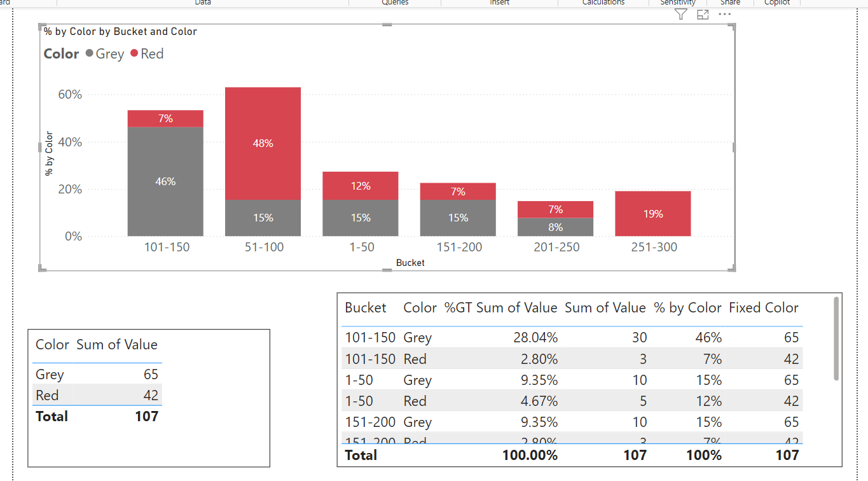The height and width of the screenshot is (481, 868).
Task: Click the 60% label on the y-axis
Action: coord(70,95)
